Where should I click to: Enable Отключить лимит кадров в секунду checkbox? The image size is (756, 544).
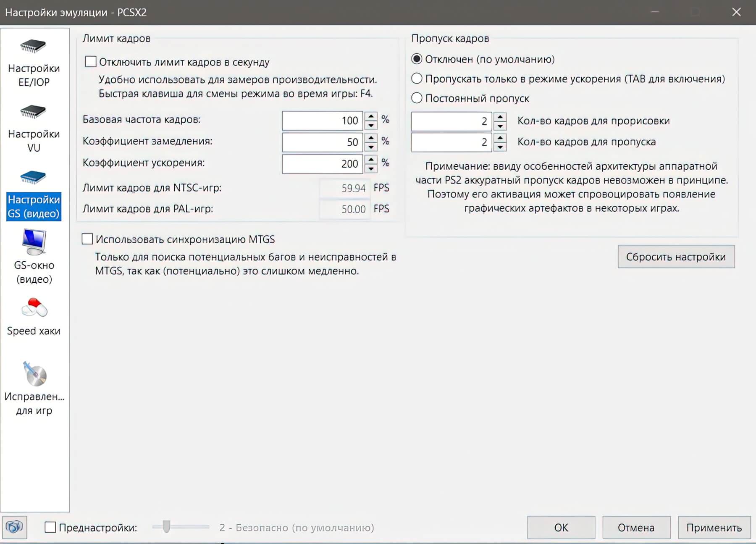point(90,62)
